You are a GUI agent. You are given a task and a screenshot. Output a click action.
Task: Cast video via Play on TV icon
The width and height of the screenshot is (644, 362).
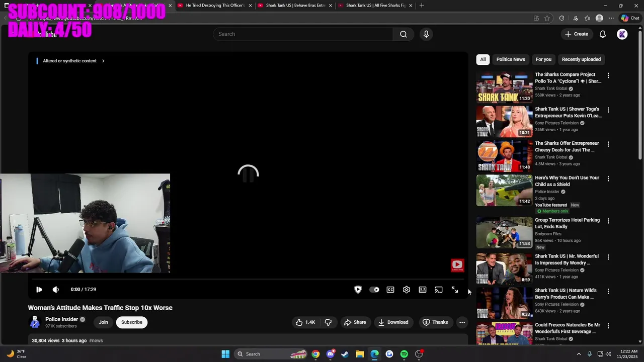[x=439, y=290]
